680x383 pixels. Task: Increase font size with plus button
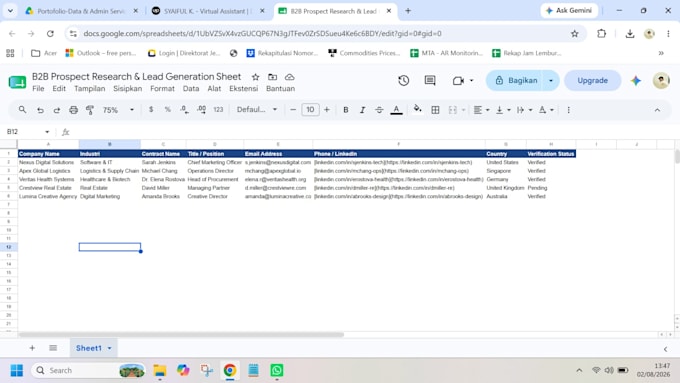327,110
